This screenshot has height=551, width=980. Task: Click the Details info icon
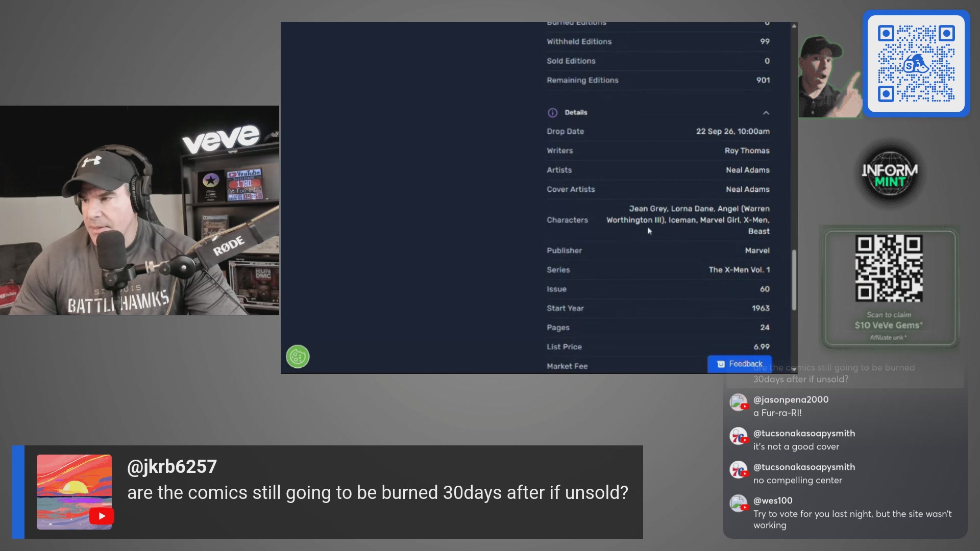pos(552,113)
